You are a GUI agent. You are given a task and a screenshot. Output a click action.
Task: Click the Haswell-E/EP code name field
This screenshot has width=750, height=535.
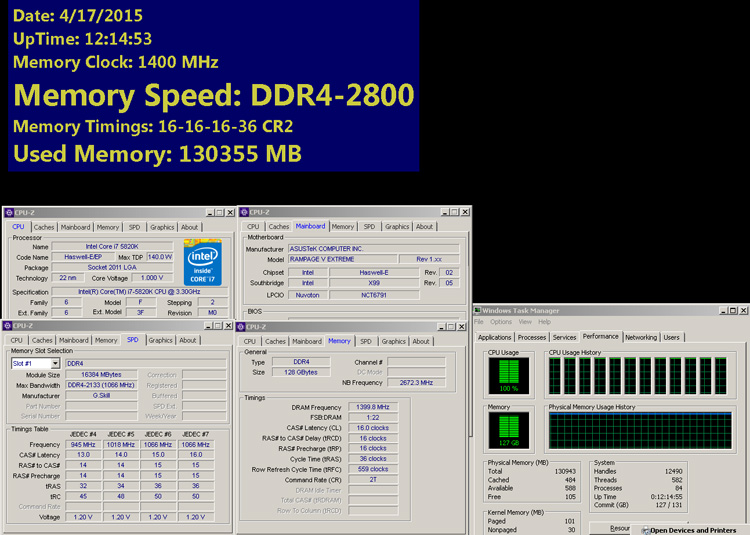coord(83,257)
